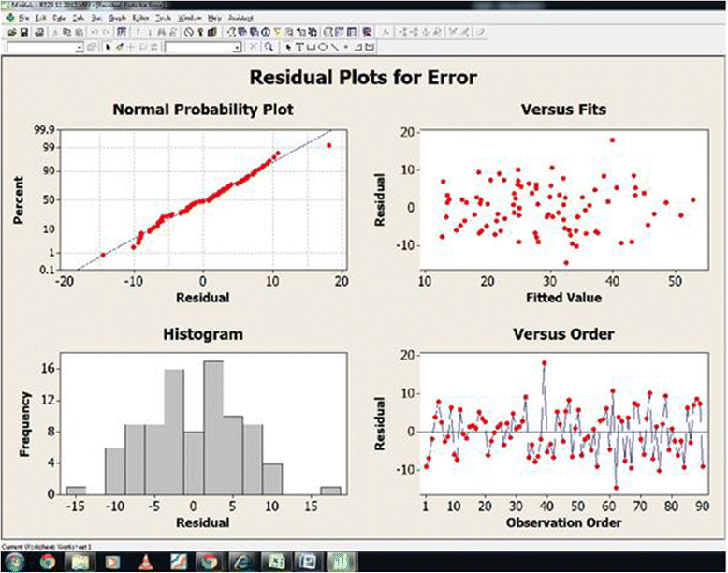Image resolution: width=728 pixels, height=573 pixels.
Task: Open the file explorer taskbar icon
Action: click(x=80, y=563)
